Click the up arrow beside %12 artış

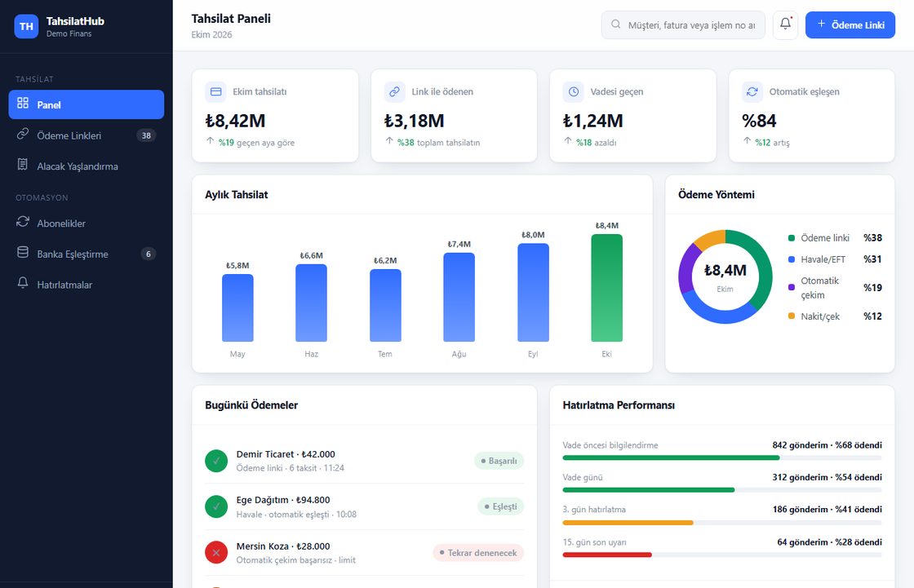(x=748, y=141)
